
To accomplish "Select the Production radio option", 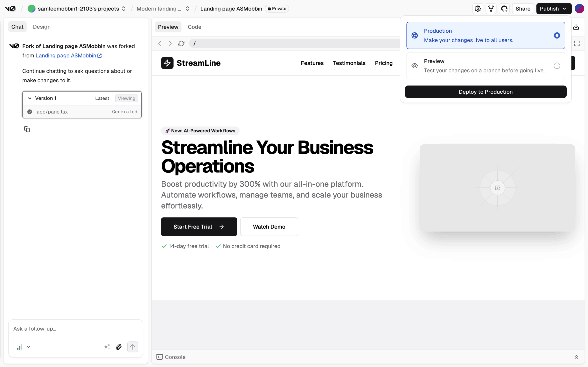I will pyautogui.click(x=557, y=35).
